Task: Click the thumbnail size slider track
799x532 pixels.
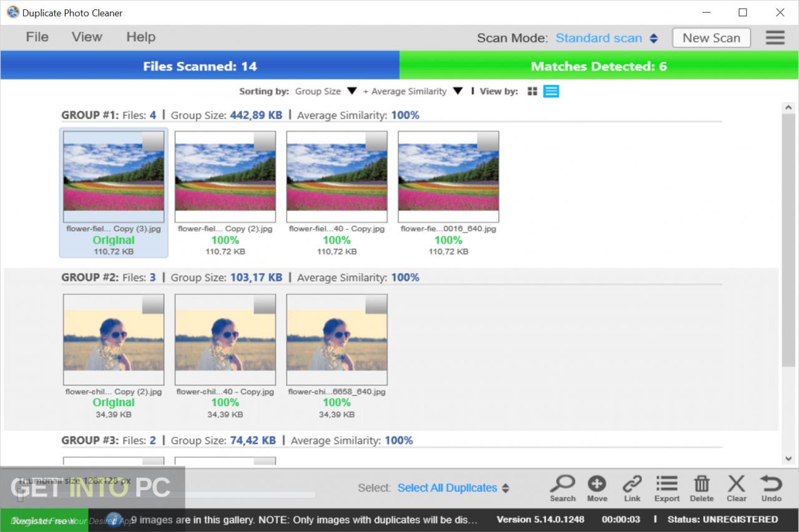Action: pos(167,496)
